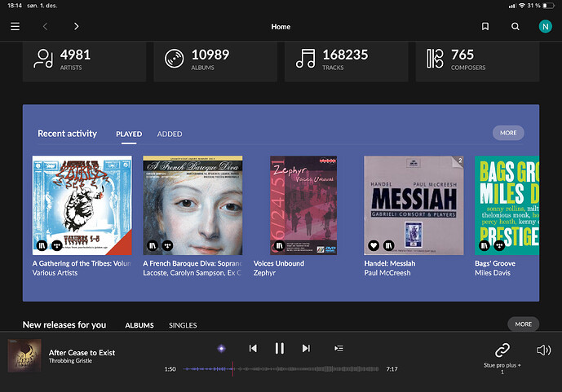Open volume control speaker icon
The height and width of the screenshot is (392, 562).
click(x=543, y=350)
